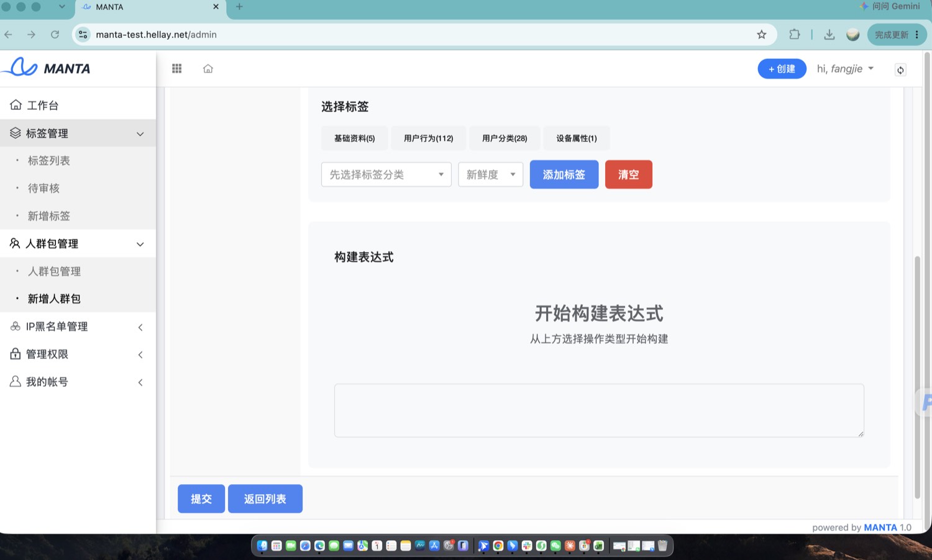
Task: Bookmark this page with the star icon
Action: (x=762, y=35)
